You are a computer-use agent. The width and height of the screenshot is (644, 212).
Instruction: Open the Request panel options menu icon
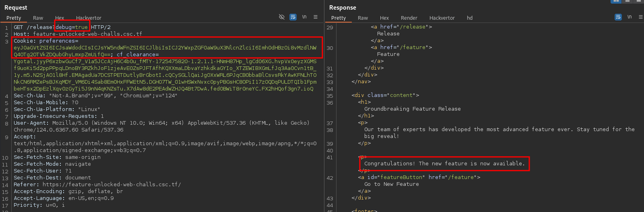pyautogui.click(x=316, y=17)
